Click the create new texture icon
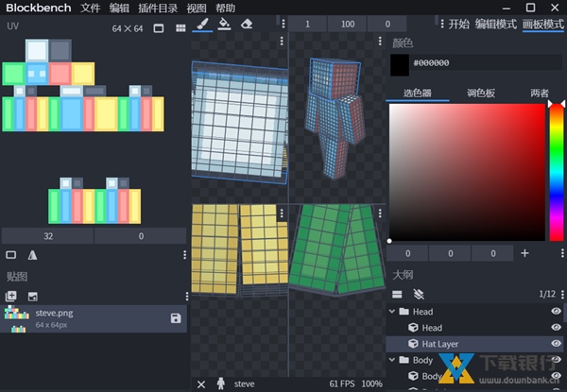 tap(11, 296)
